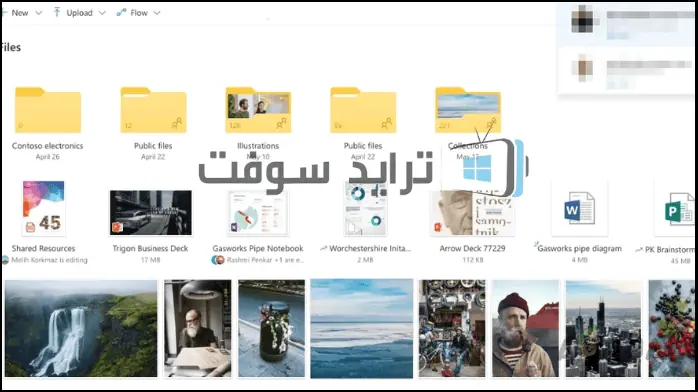
Task: Click the Contoso electronics folder name
Action: click(x=48, y=145)
